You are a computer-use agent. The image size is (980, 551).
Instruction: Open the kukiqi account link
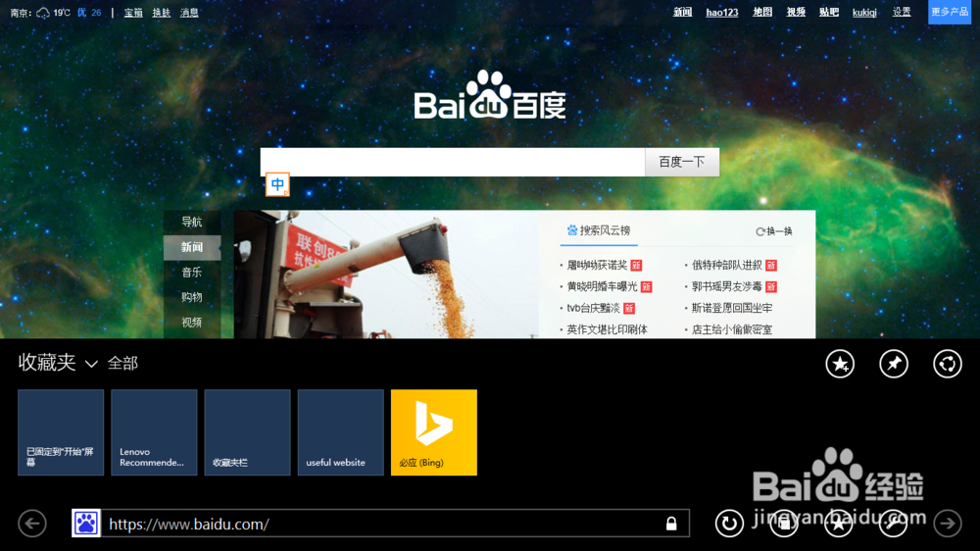click(x=864, y=13)
